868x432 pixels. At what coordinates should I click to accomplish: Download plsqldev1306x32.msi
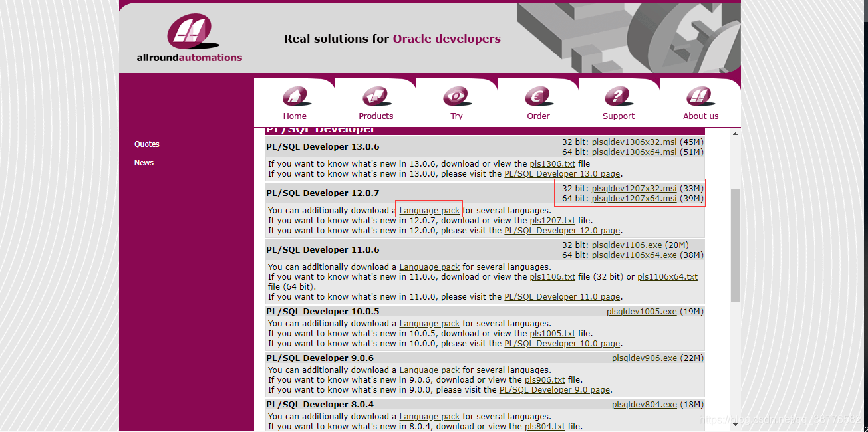click(x=634, y=142)
